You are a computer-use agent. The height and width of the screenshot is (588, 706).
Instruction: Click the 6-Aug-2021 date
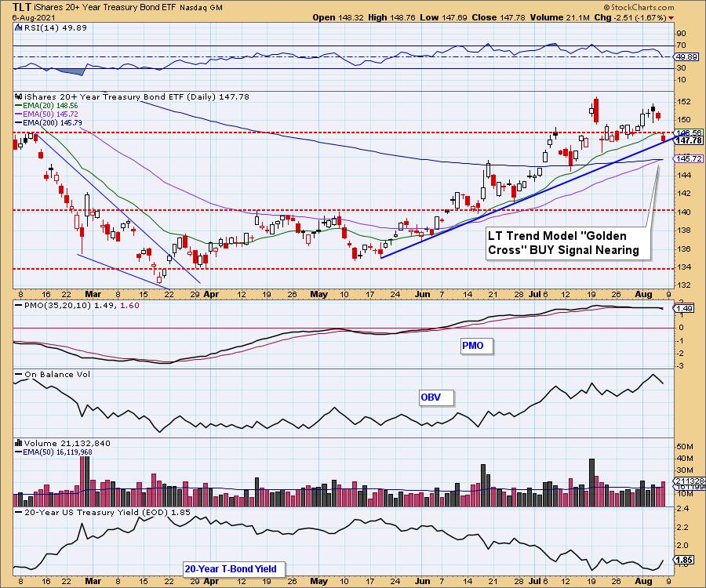tap(34, 17)
